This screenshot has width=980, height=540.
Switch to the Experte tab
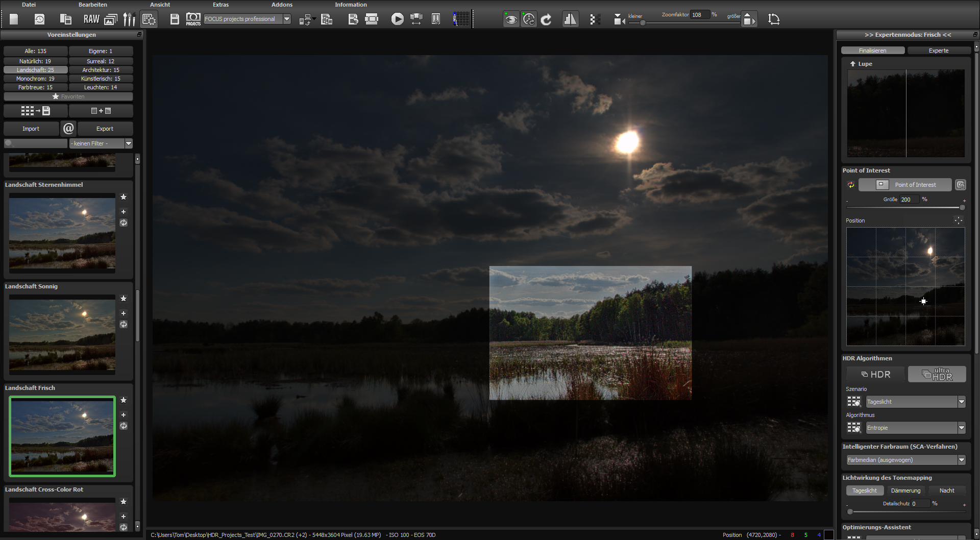(939, 51)
